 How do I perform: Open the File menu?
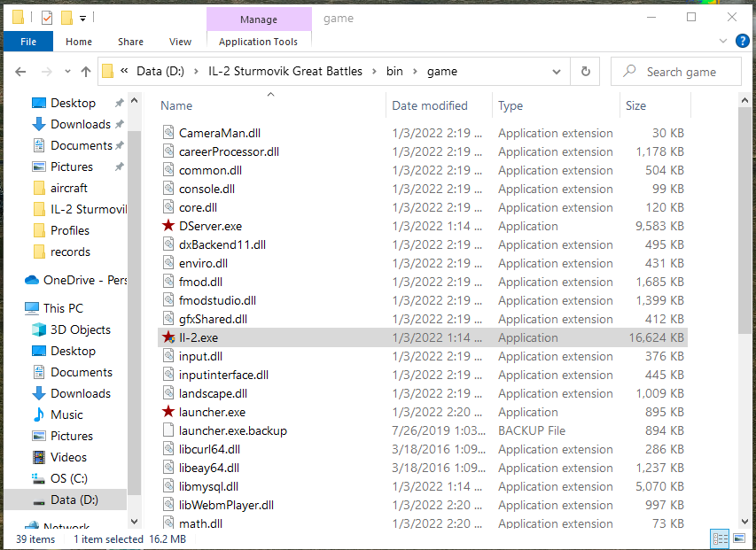tap(27, 41)
